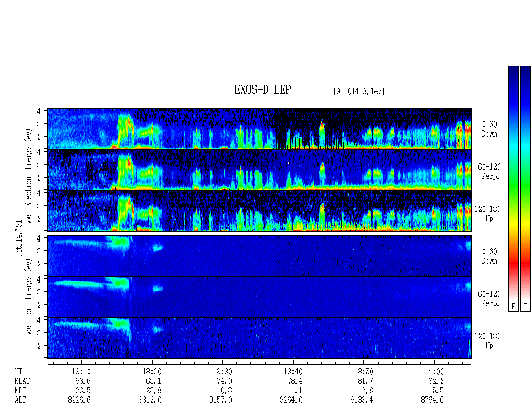The image size is (532, 412).
Task: Click the boxed I label under colorbar
Action: point(525,307)
